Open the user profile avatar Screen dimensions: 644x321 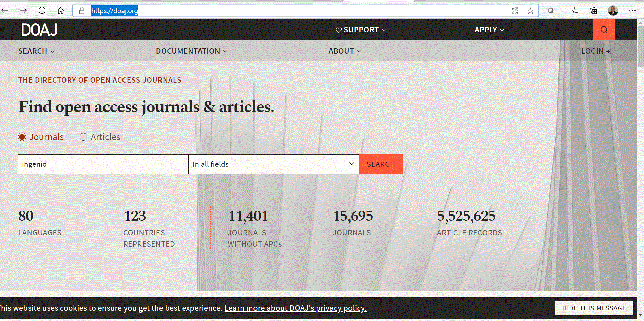coord(613,11)
